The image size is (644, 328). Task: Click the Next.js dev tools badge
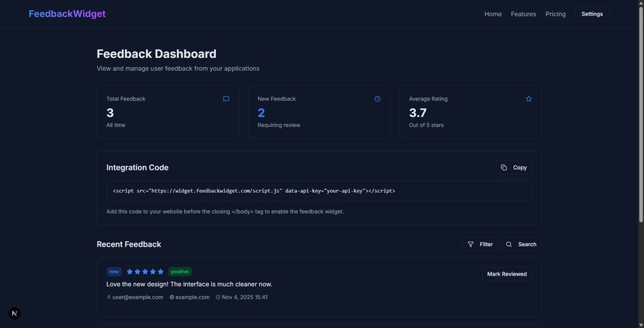(x=14, y=314)
